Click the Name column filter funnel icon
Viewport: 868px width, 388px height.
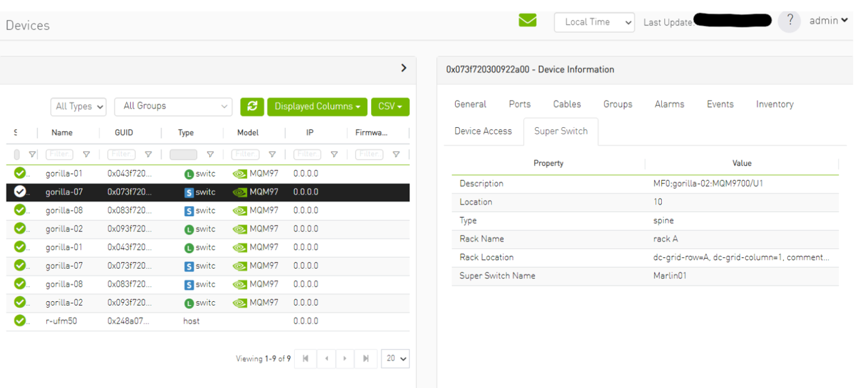(86, 154)
